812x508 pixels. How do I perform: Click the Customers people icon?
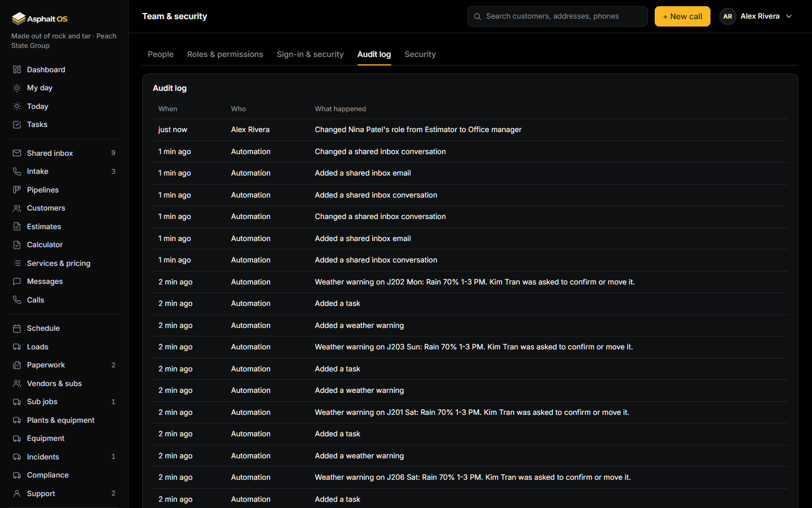pos(17,208)
